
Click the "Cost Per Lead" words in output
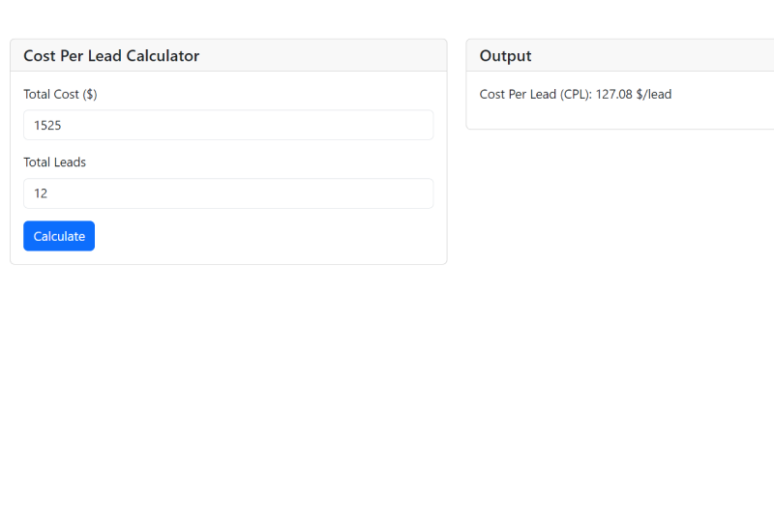tap(518, 95)
